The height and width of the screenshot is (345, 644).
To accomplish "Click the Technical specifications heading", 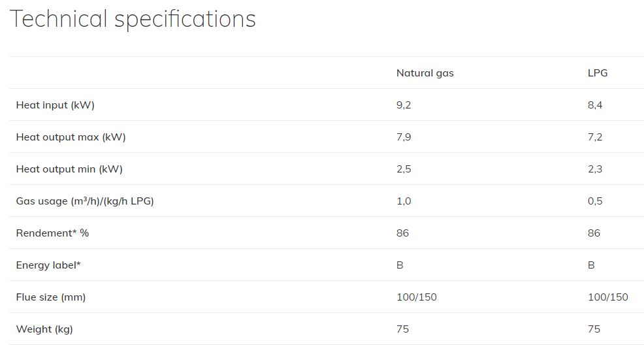I will click(133, 19).
